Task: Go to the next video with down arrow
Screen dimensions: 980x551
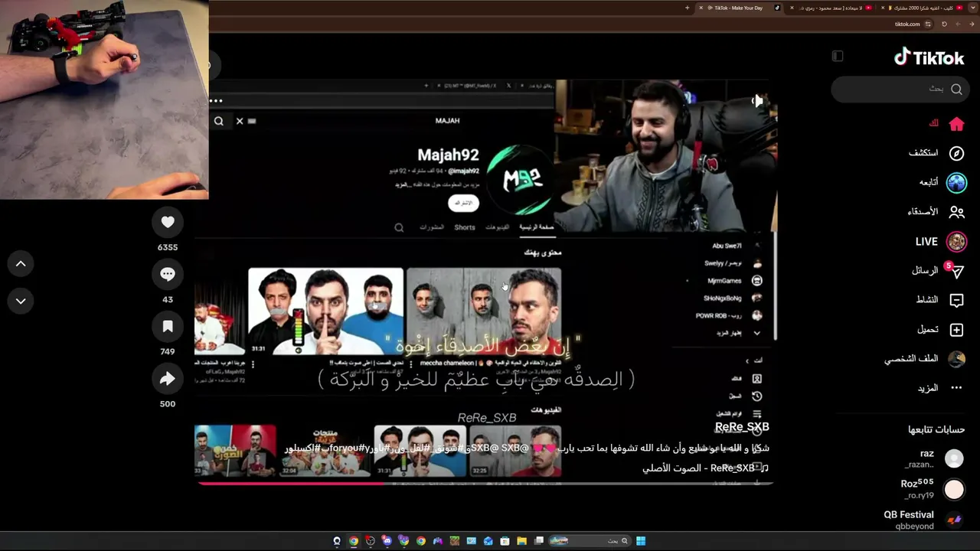Action: click(21, 301)
